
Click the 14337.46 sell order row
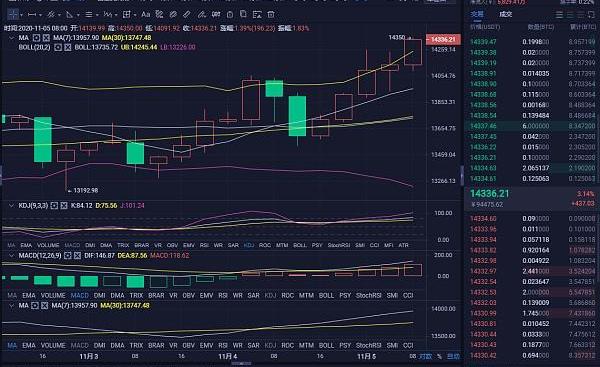(x=532, y=126)
